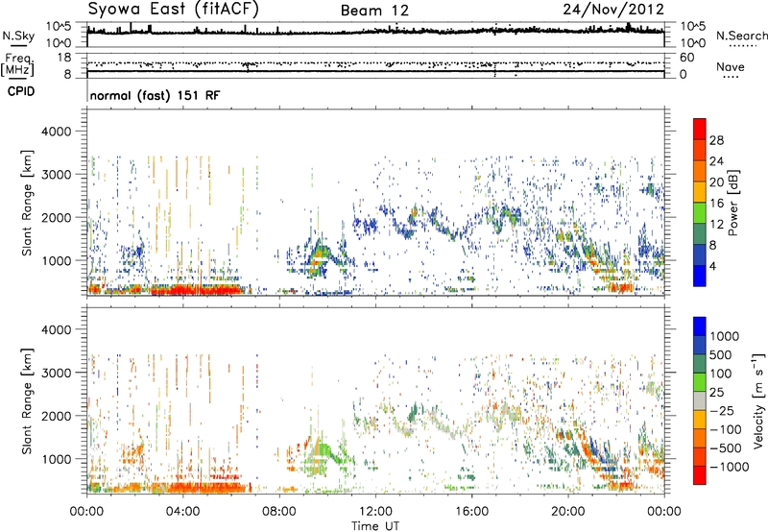Pick the blue top segment of the velocity colorbar

(700, 326)
